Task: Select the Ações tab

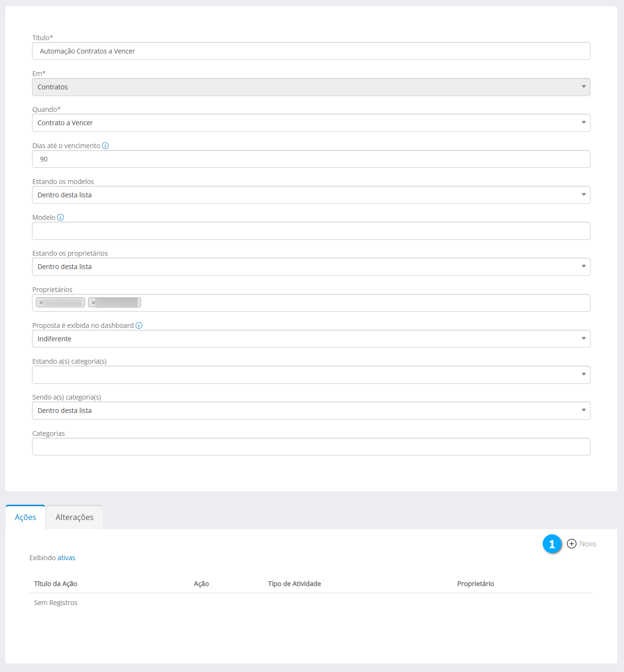Action: pos(25,517)
